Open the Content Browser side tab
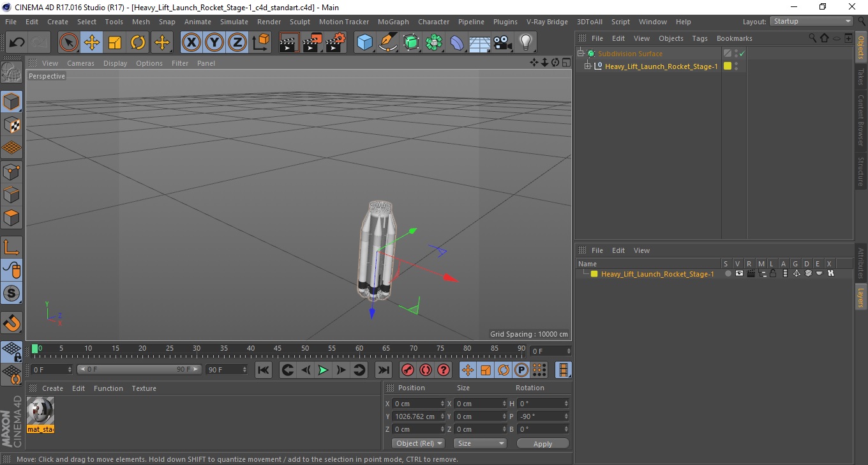 [861, 120]
